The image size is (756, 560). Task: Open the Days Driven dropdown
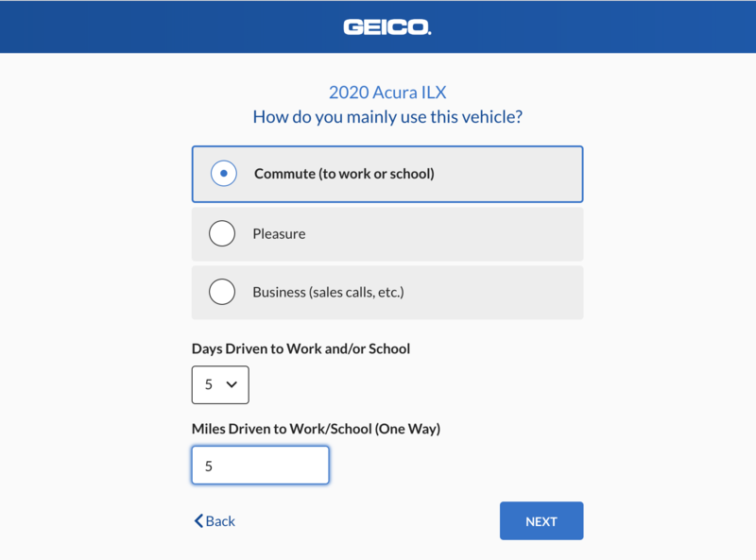click(220, 384)
